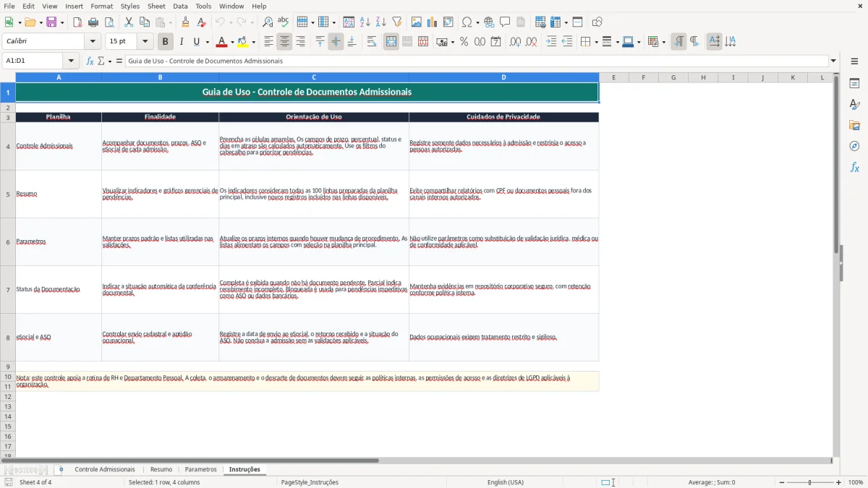The height and width of the screenshot is (488, 868).
Task: Click the zoom slider in status bar
Action: [x=810, y=482]
